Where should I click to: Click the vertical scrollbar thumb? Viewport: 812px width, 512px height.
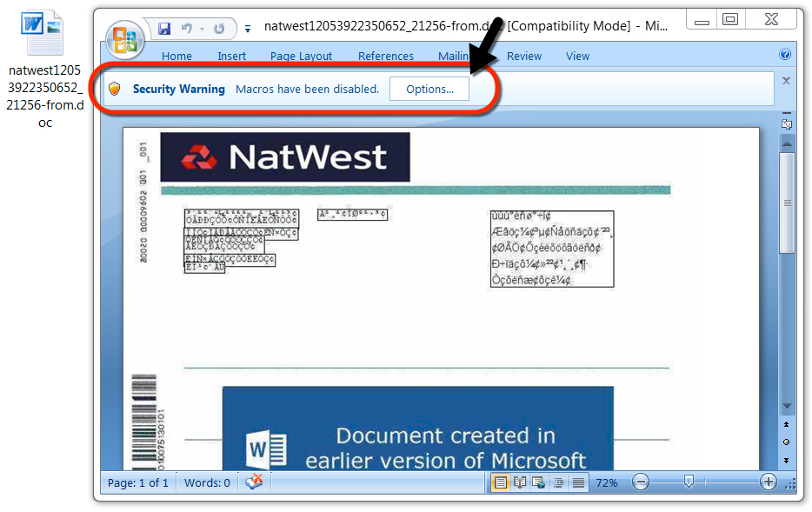coord(787,203)
